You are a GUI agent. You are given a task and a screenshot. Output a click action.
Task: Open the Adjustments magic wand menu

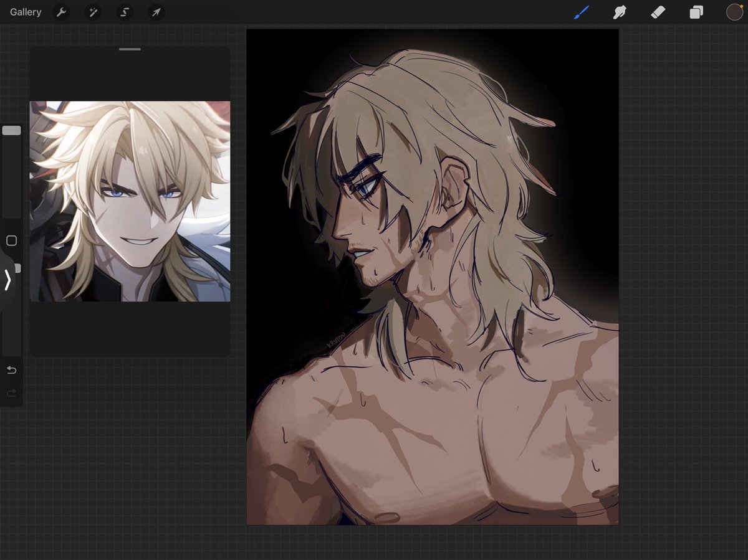coord(93,12)
